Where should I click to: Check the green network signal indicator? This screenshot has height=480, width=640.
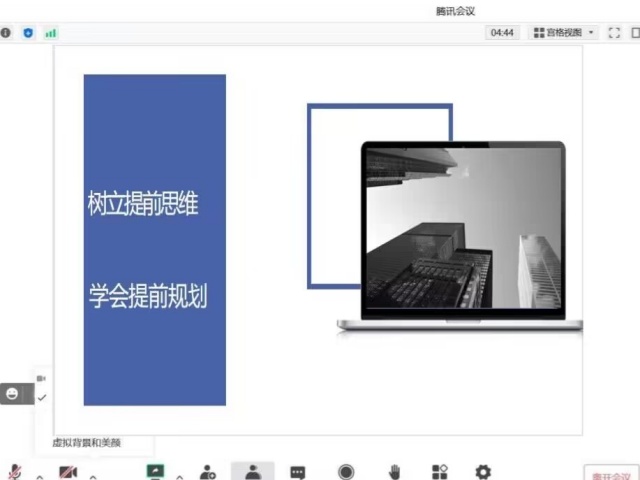50,33
